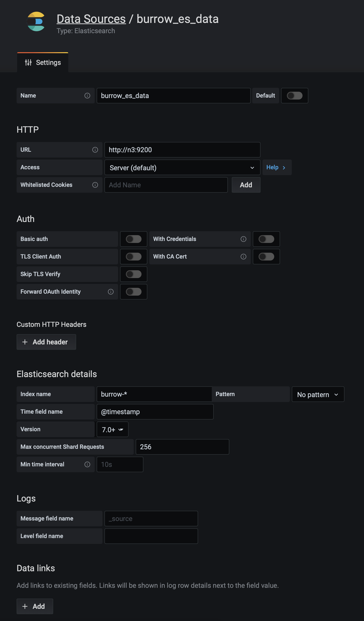Turn on With CA Cert switch
This screenshot has width=364, height=621.
point(266,257)
